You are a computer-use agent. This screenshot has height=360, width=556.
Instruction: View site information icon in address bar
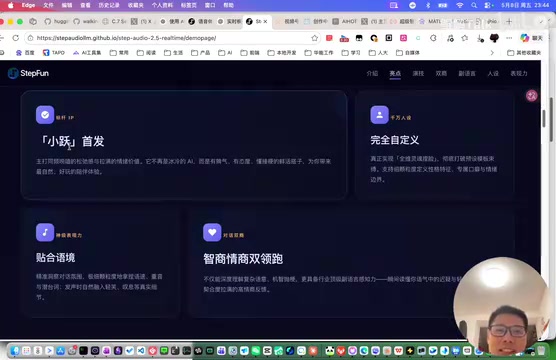[x=31, y=38]
